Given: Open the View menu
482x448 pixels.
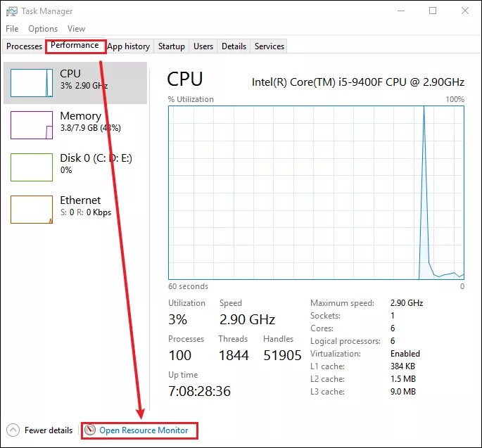Looking at the screenshot, I should (76, 29).
